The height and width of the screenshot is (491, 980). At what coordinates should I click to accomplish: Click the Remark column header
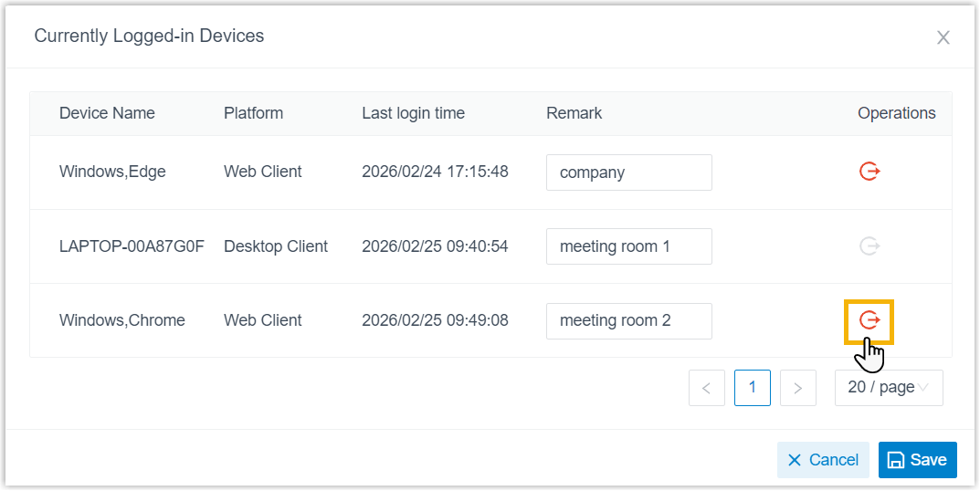[x=574, y=113]
